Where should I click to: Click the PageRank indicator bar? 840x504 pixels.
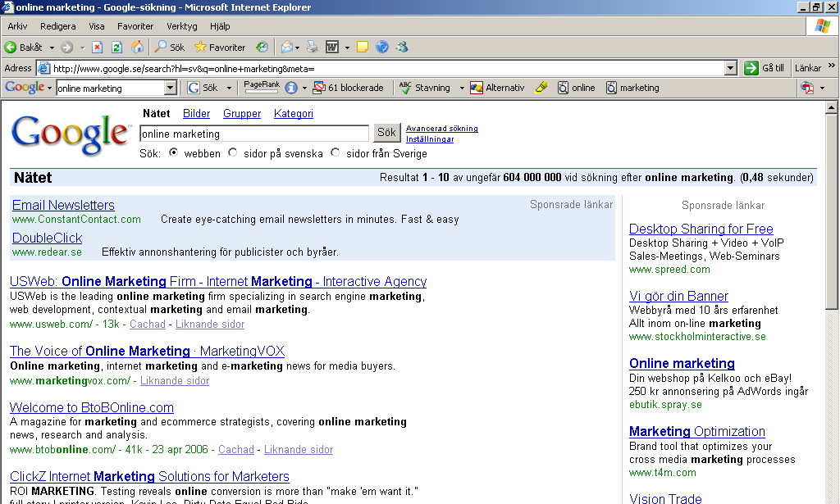click(x=262, y=92)
